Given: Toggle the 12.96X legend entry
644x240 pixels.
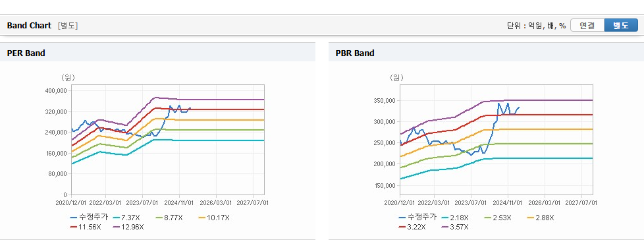Looking at the screenshot, I should coord(128,227).
